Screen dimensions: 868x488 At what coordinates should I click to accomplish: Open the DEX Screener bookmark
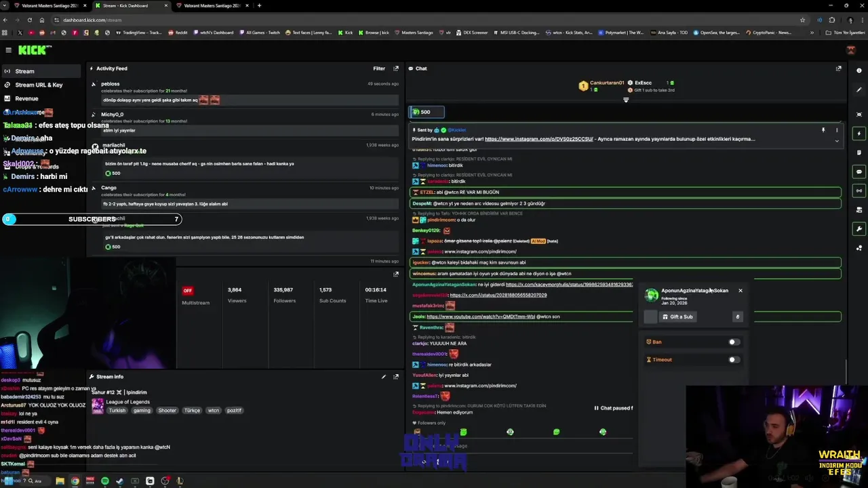point(472,33)
